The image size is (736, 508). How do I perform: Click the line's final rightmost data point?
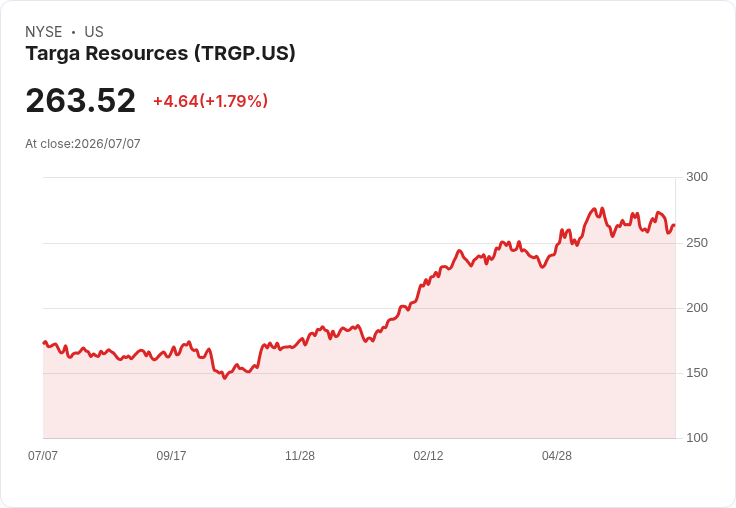[674, 225]
